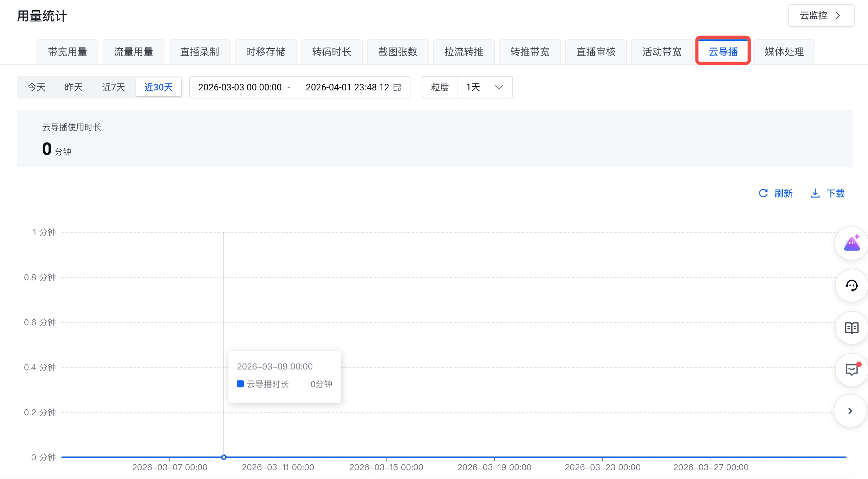
Task: Click the 2026-03-23 00:00 axis label
Action: pyautogui.click(x=603, y=467)
